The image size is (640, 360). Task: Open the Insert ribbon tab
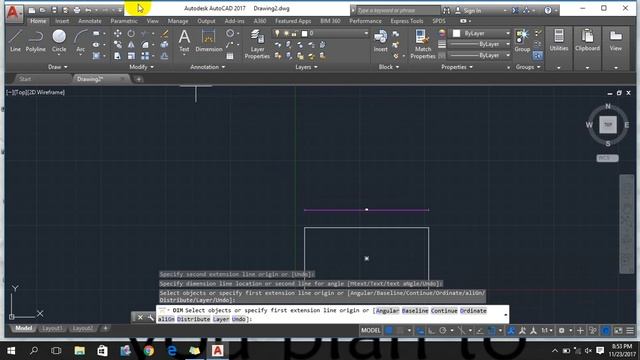[x=62, y=21]
